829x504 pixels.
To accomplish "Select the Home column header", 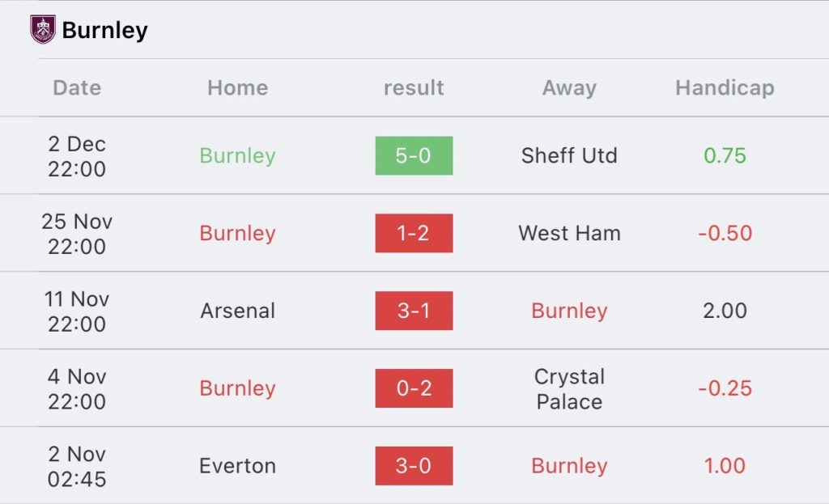I will pyautogui.click(x=237, y=87).
